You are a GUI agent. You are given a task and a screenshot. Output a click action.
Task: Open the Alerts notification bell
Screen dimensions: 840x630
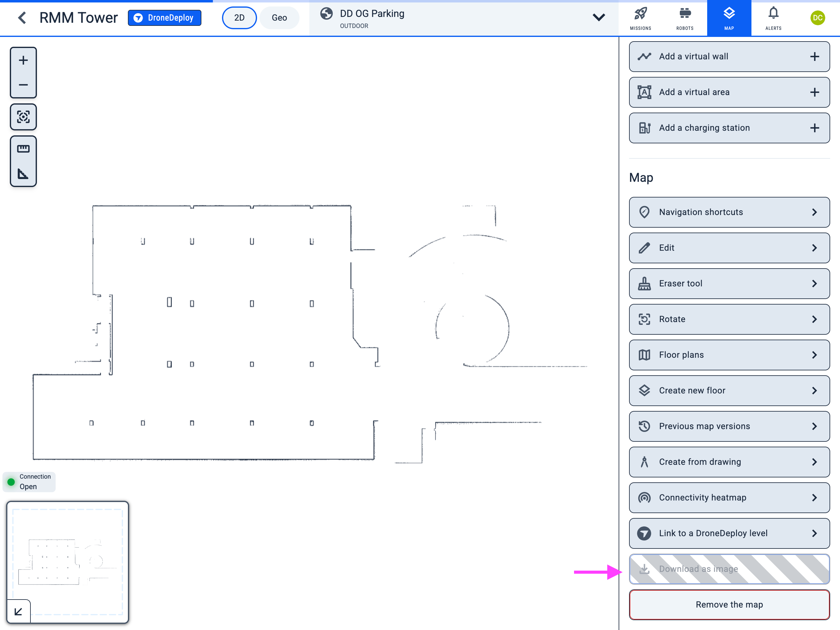tap(773, 18)
